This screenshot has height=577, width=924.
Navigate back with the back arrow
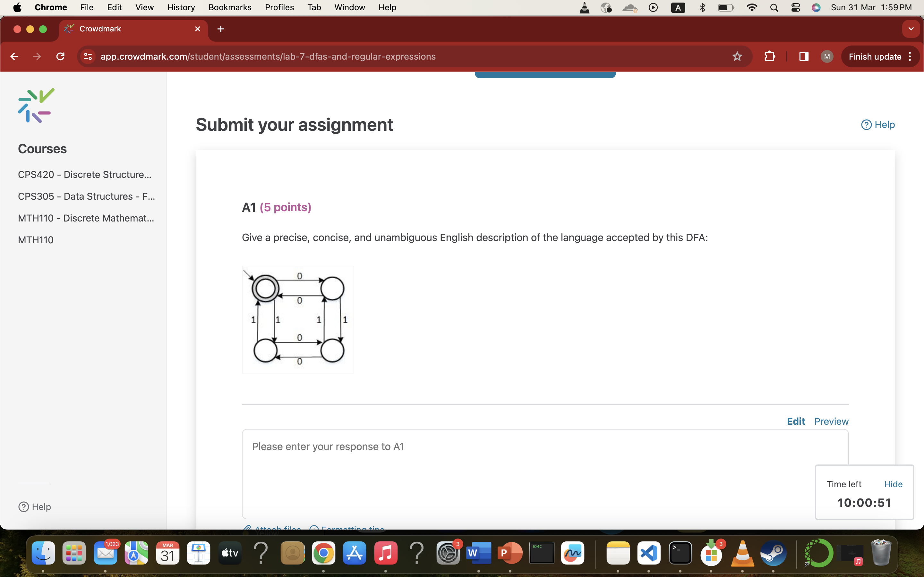click(14, 56)
